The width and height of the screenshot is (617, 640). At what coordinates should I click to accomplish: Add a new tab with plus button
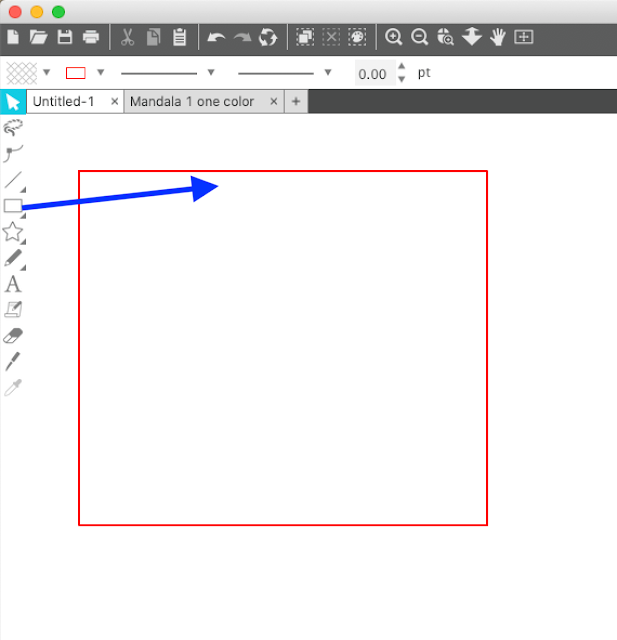click(296, 101)
